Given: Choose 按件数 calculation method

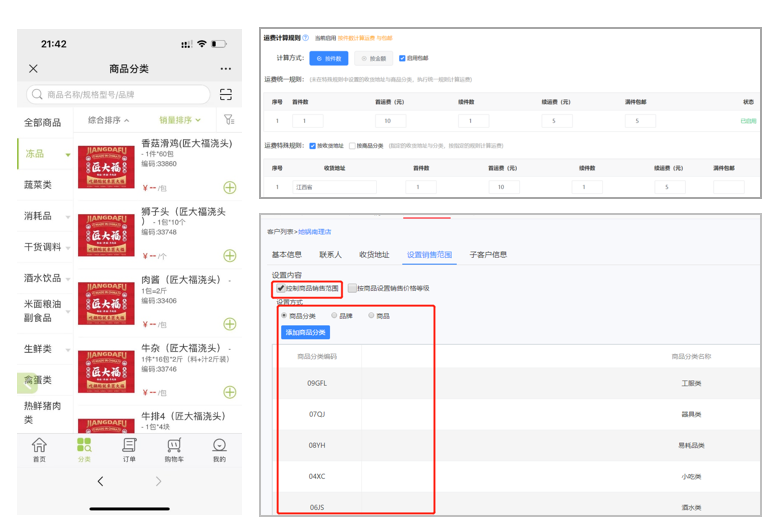Looking at the screenshot, I should point(329,58).
